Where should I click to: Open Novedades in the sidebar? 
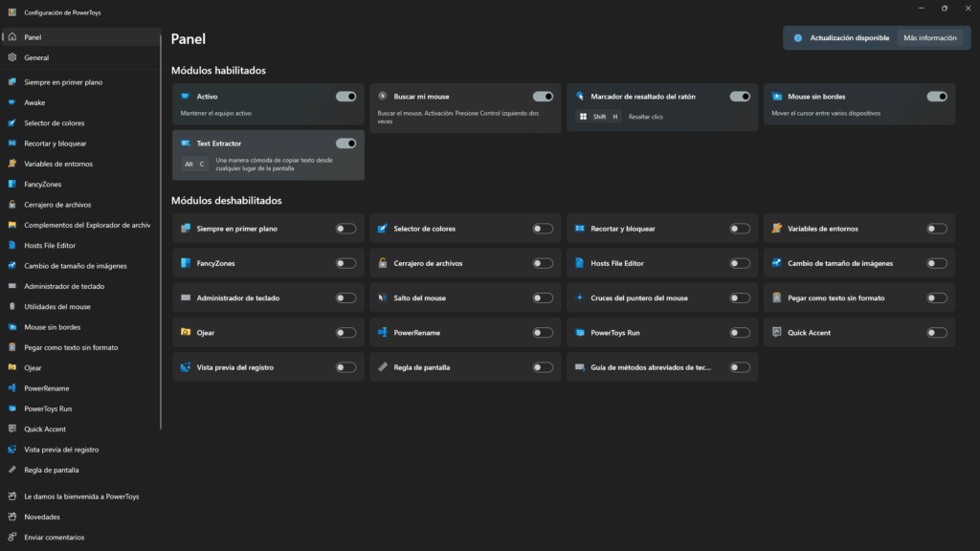click(80, 517)
